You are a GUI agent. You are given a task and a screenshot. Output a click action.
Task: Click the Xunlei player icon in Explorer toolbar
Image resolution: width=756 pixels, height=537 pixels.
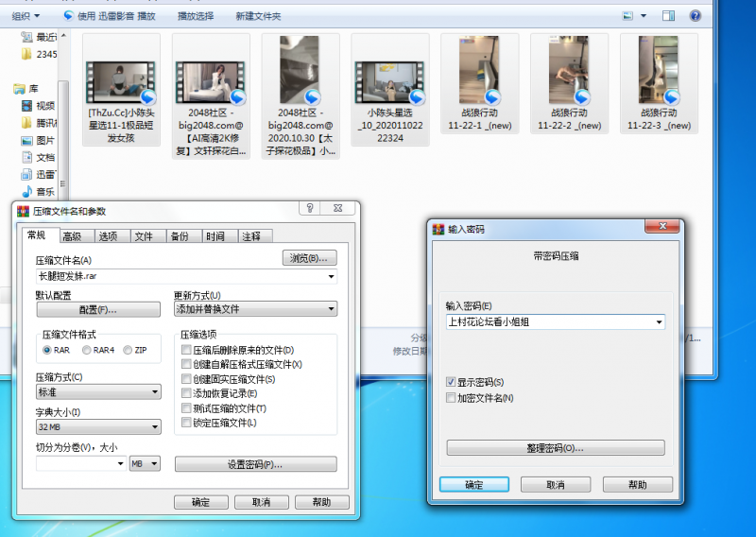click(x=68, y=16)
